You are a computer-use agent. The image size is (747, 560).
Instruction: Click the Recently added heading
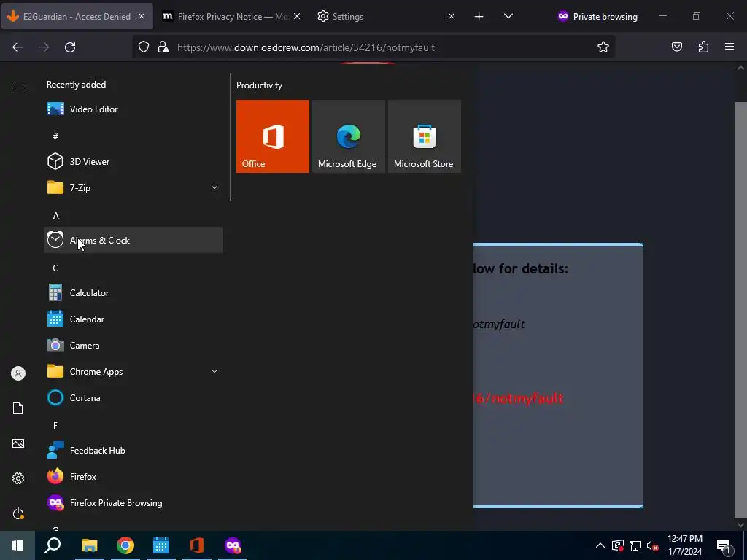[x=76, y=85]
